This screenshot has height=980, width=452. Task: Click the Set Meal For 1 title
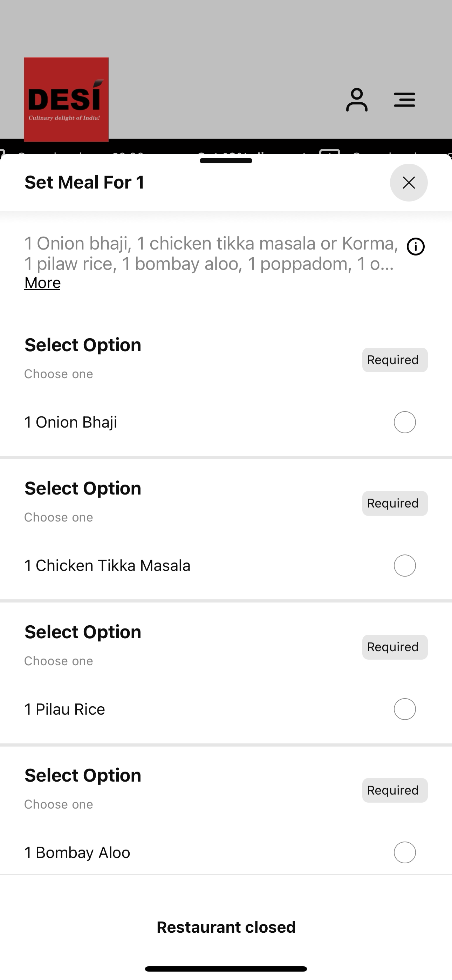click(84, 182)
